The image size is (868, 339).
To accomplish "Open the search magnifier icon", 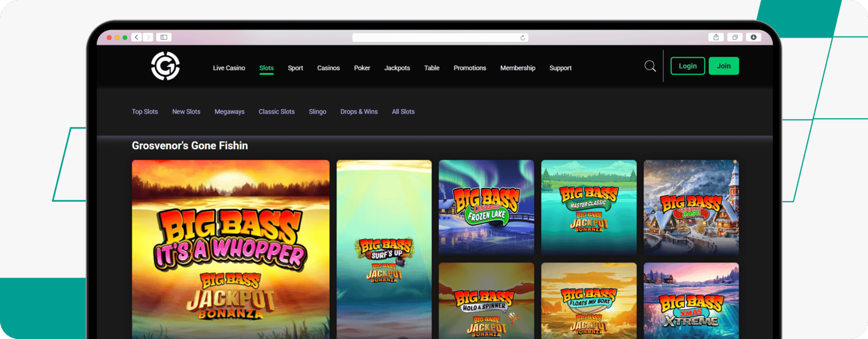I will coord(650,66).
